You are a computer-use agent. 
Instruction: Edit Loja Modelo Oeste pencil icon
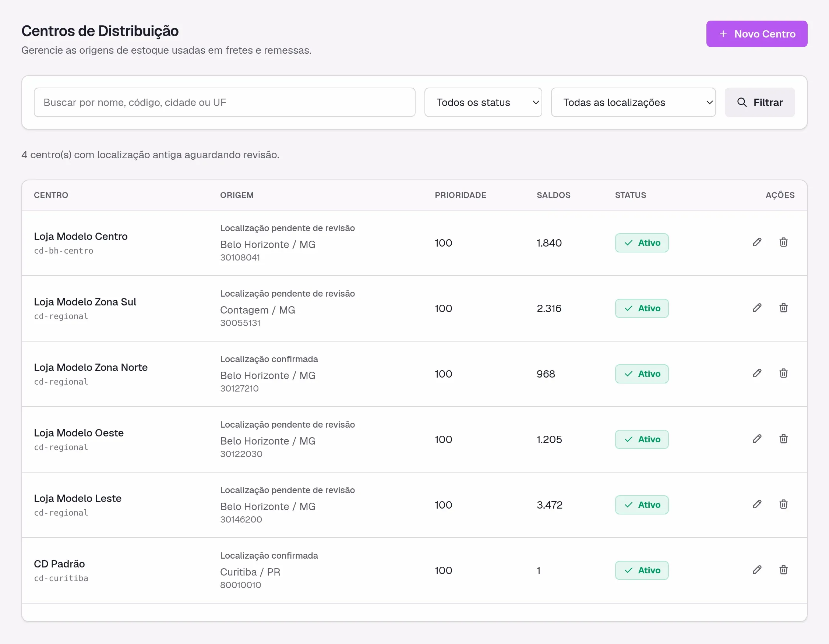[757, 439]
